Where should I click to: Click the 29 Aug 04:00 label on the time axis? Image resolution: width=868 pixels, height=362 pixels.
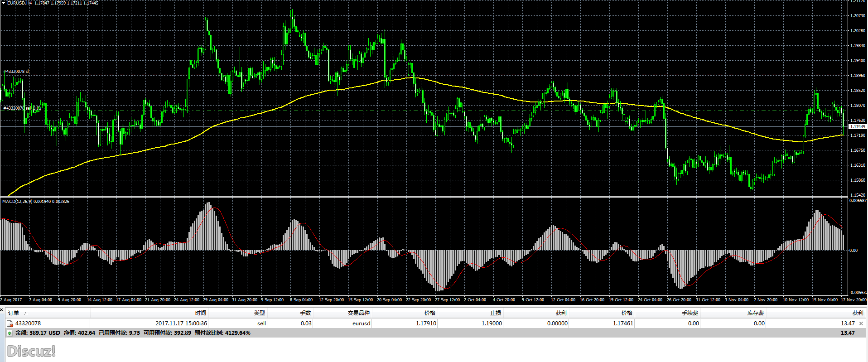216,300
